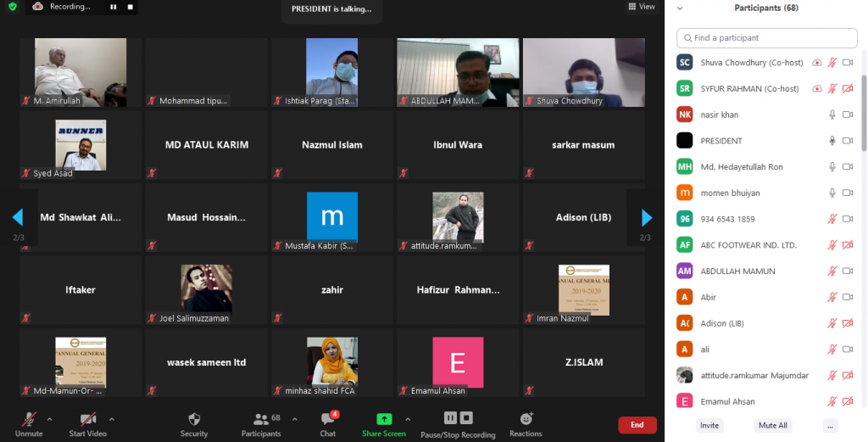This screenshot has height=442, width=868.
Task: Click the Find a participant search field
Action: pyautogui.click(x=766, y=38)
